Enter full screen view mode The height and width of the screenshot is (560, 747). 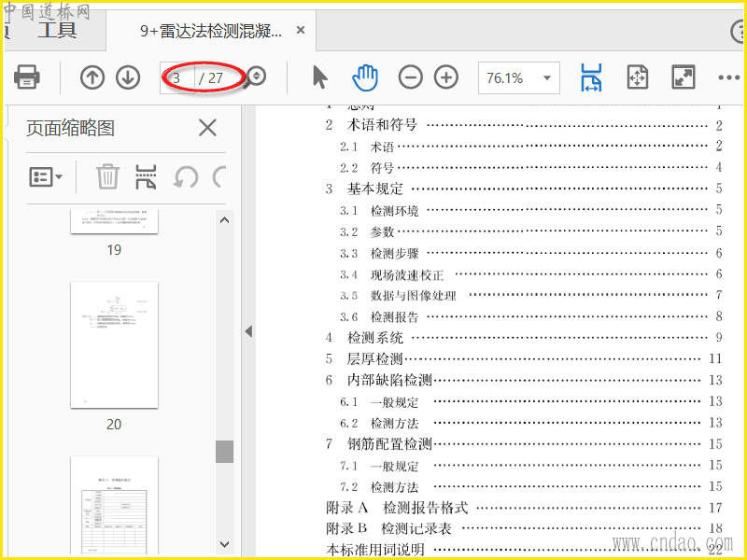[684, 77]
